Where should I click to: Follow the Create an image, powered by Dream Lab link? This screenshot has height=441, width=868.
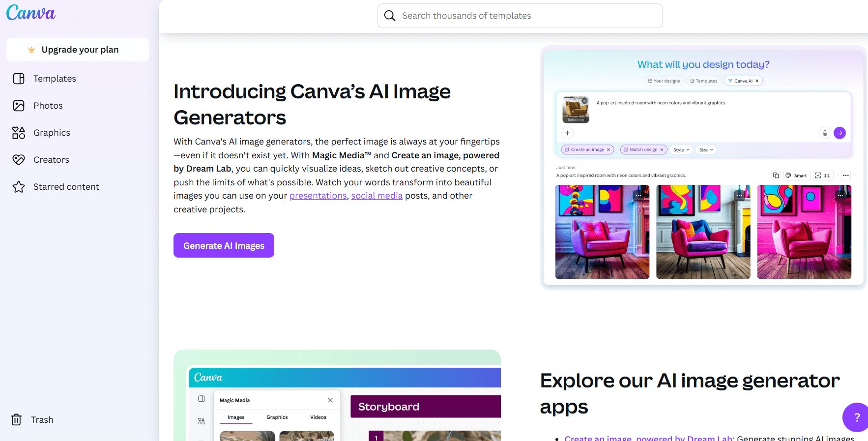(x=649, y=438)
